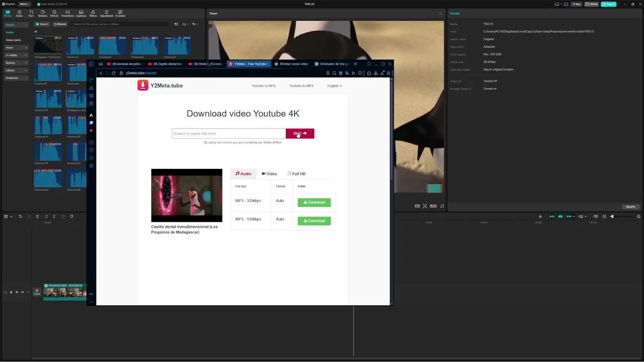Open the media filter dropdown
644x362 pixels.
pos(195,24)
